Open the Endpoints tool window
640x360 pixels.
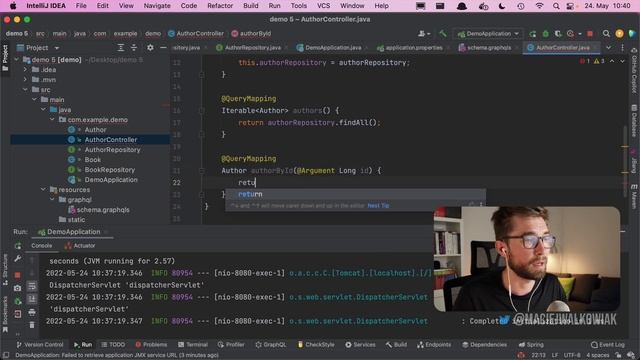[433, 345]
